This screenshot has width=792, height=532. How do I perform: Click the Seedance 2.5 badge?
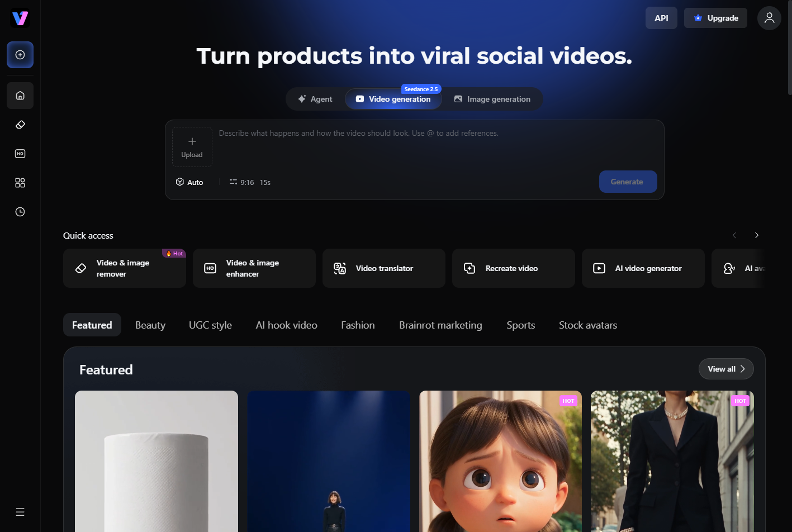pos(421,89)
